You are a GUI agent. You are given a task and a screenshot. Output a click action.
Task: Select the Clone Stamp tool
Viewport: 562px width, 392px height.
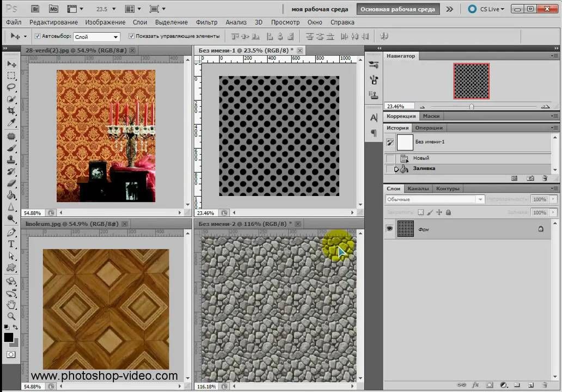[11, 160]
